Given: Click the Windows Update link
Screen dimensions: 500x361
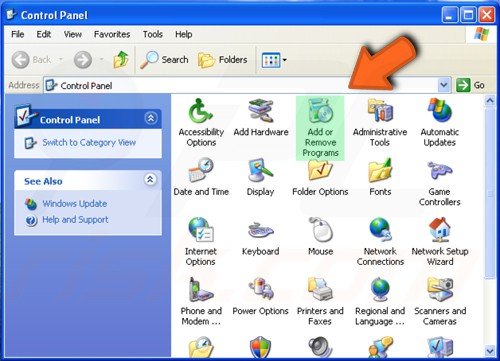Looking at the screenshot, I should point(74,204).
